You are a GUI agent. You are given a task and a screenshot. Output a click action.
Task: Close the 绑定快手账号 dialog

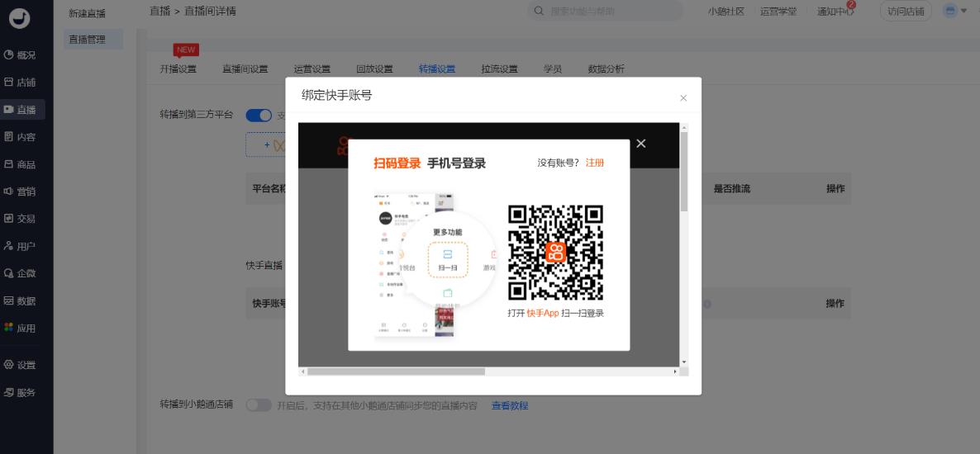683,98
